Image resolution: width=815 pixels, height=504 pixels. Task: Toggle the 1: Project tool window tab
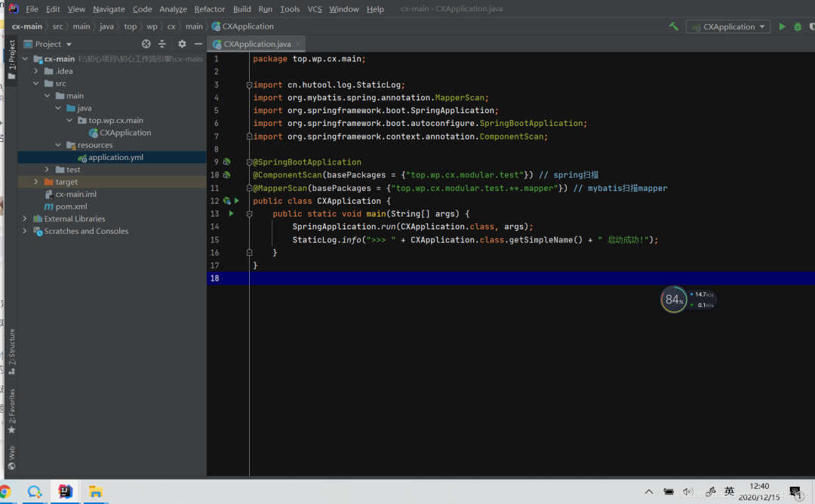[11, 60]
